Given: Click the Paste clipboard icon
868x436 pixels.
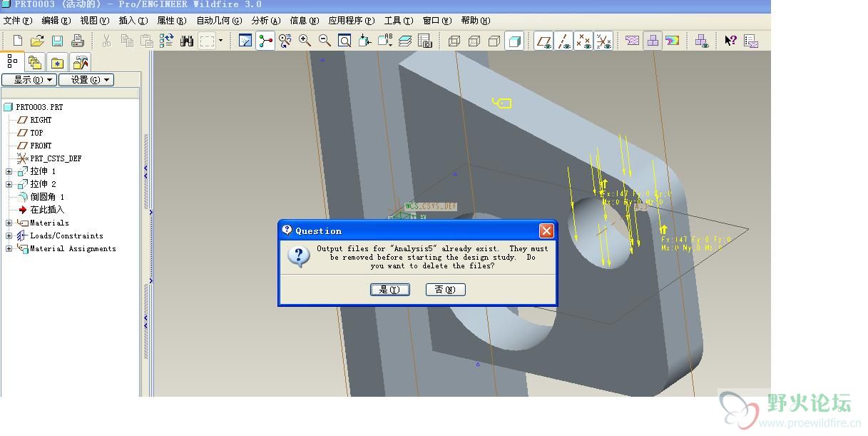Looking at the screenshot, I should [x=147, y=41].
